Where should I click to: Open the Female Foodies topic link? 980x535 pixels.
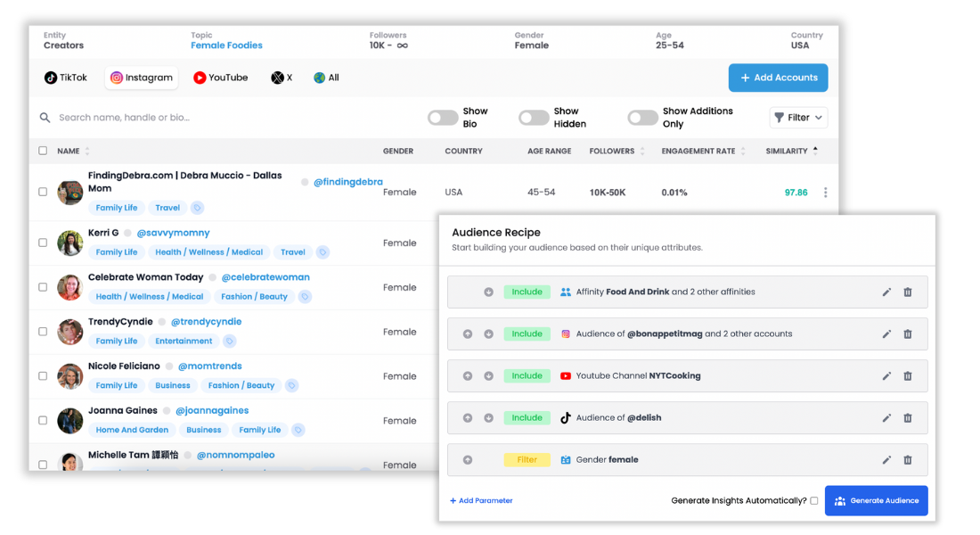(226, 45)
